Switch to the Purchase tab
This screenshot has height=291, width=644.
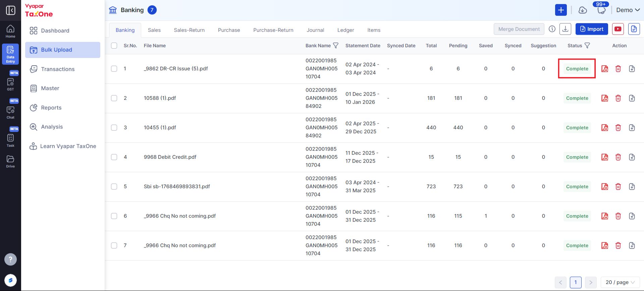(x=229, y=30)
